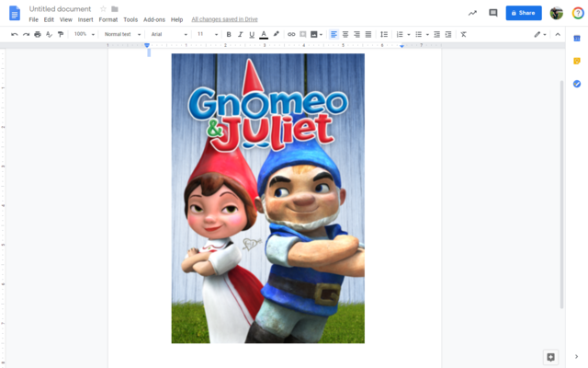This screenshot has width=588, height=368.
Task: Set justified text alignment
Action: [x=368, y=34]
